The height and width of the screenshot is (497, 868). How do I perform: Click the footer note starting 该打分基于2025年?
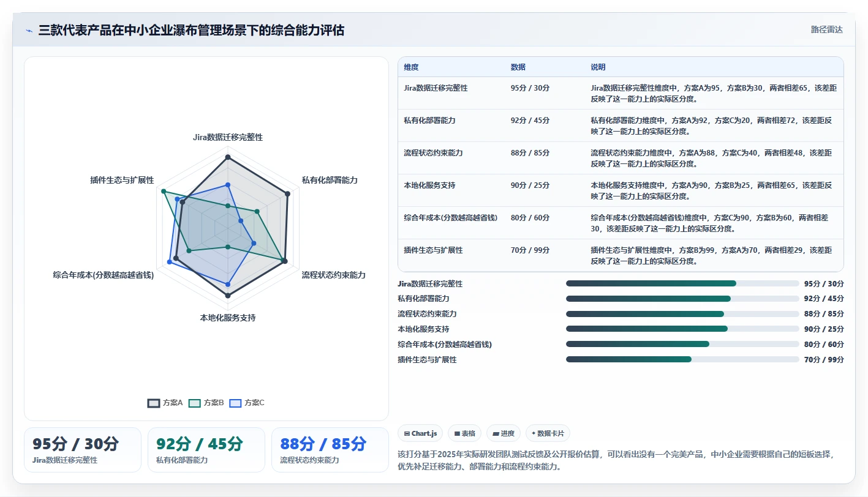click(616, 460)
